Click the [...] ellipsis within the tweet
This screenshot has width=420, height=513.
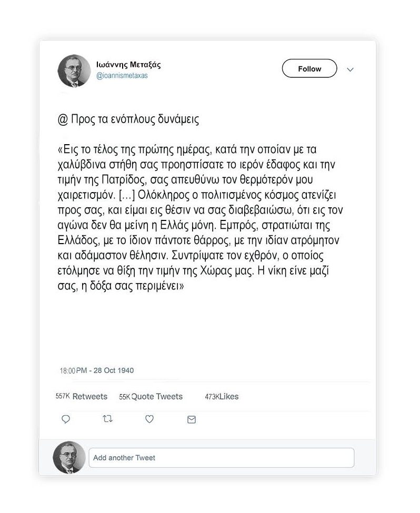[x=126, y=195]
